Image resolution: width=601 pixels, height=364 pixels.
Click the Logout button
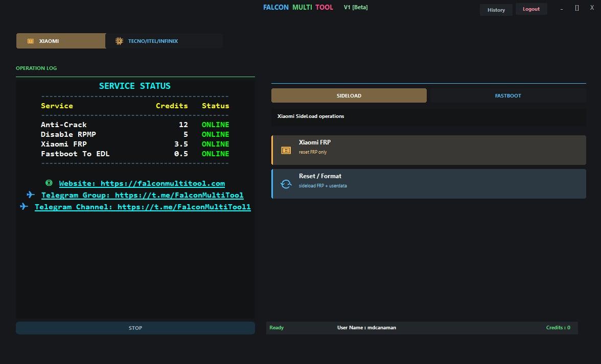531,9
